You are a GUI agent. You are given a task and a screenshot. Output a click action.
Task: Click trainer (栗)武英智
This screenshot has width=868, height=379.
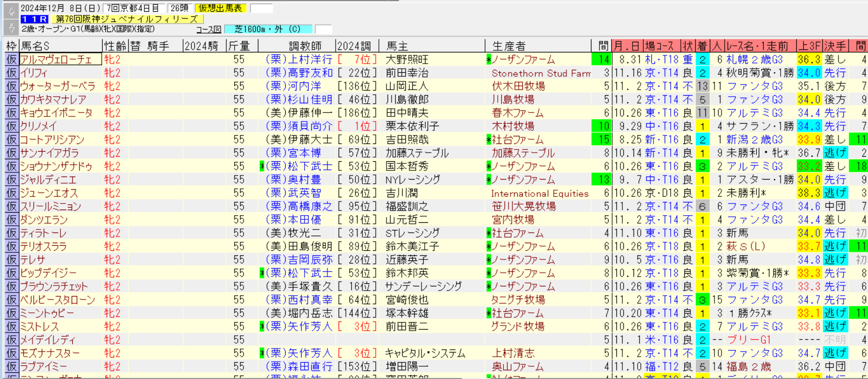tap(293, 193)
